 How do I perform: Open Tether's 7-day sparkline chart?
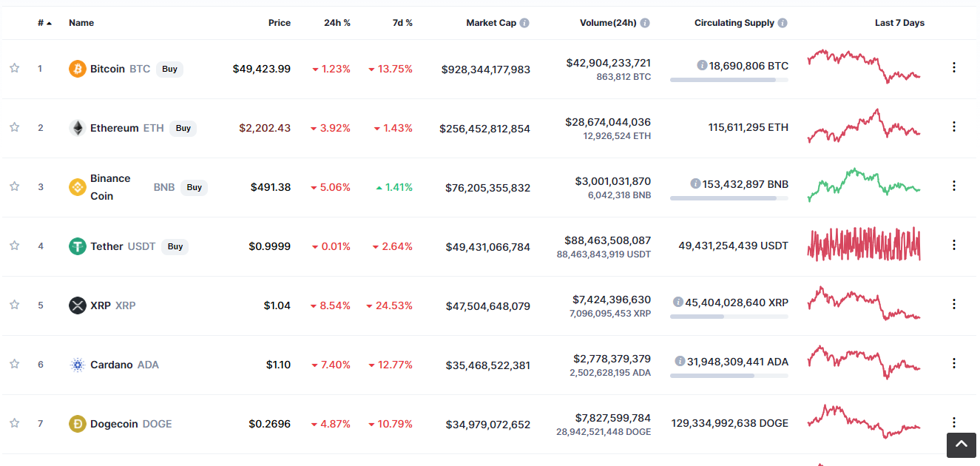tap(864, 244)
